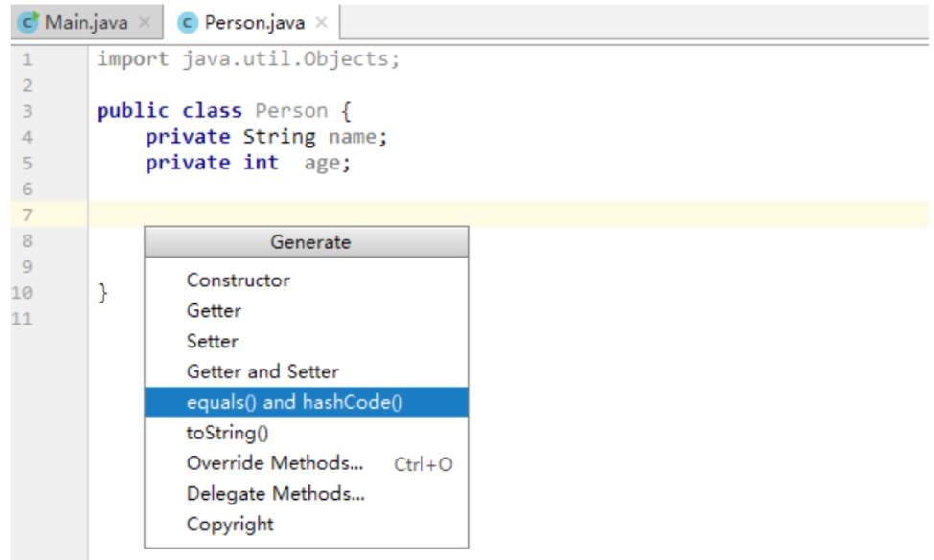Click the Generate popup title bar
934x560 pixels.
(307, 242)
